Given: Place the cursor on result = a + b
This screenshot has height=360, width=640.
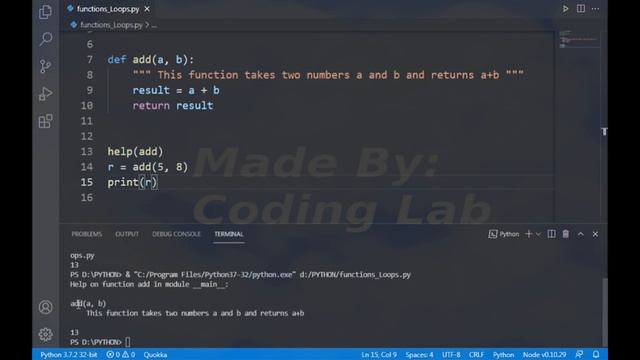Looking at the screenshot, I should 176,90.
